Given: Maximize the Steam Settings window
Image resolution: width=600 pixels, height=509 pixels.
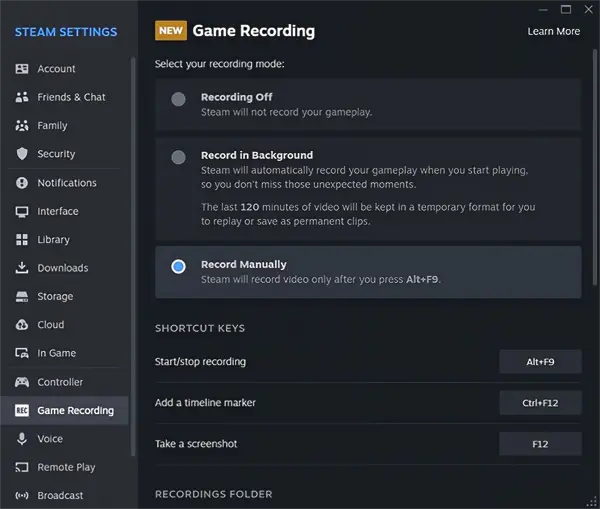Looking at the screenshot, I should coord(566,9).
